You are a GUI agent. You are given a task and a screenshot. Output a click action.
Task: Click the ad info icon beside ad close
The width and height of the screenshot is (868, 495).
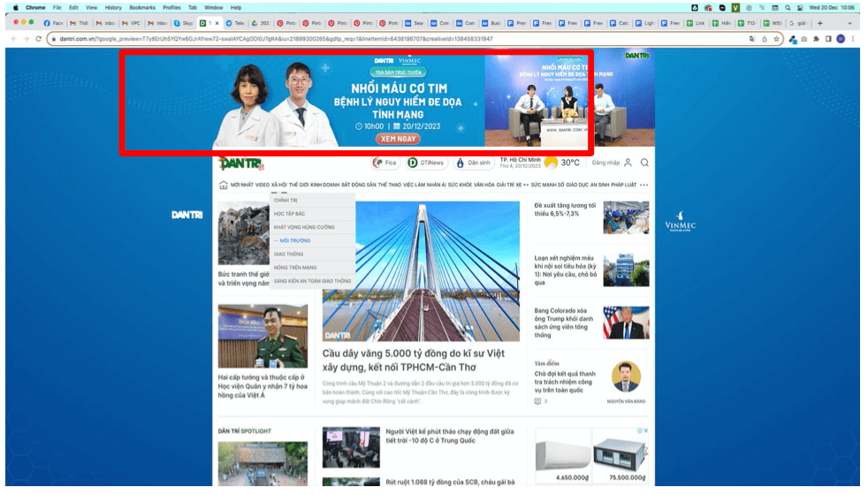pos(640,430)
